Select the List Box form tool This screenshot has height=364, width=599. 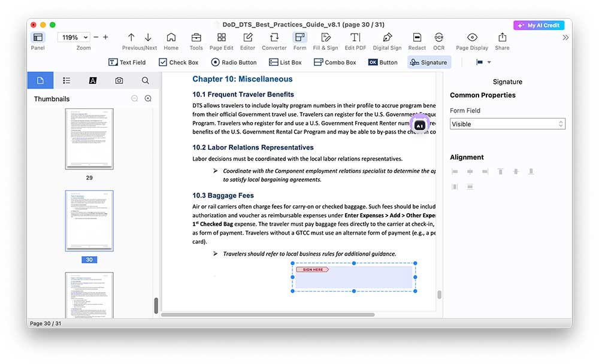tap(285, 62)
